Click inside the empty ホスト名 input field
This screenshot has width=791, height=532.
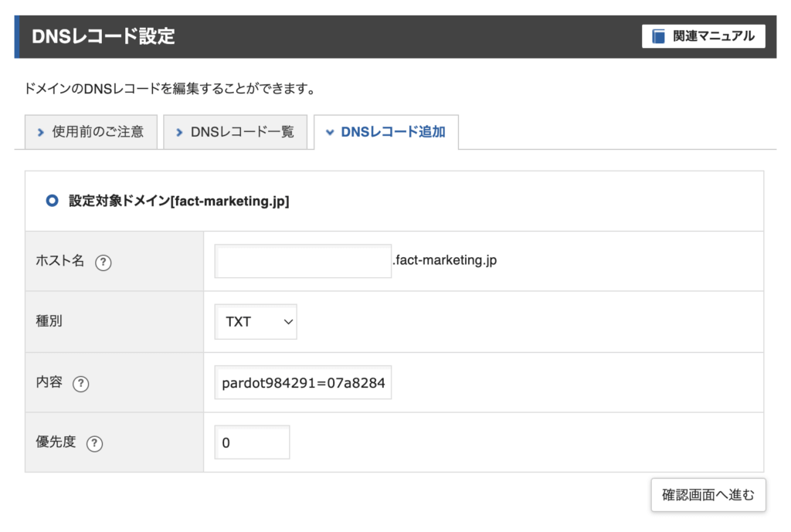click(x=302, y=263)
